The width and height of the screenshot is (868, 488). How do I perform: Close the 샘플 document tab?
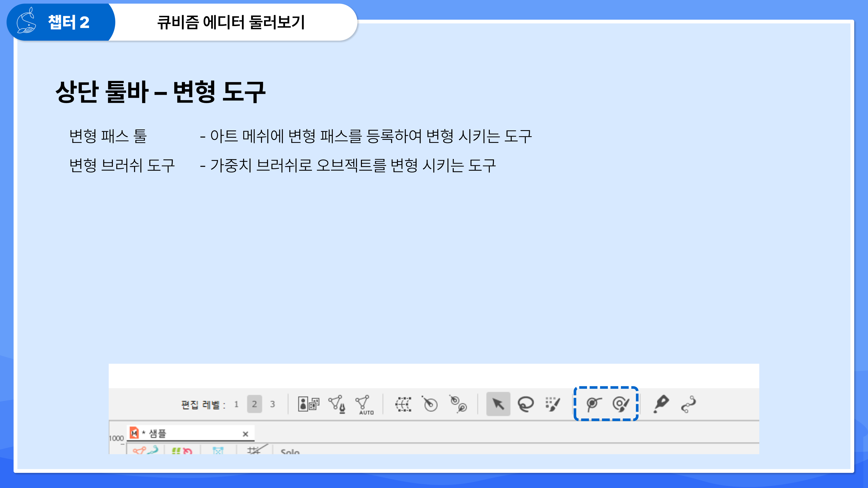pyautogui.click(x=245, y=434)
